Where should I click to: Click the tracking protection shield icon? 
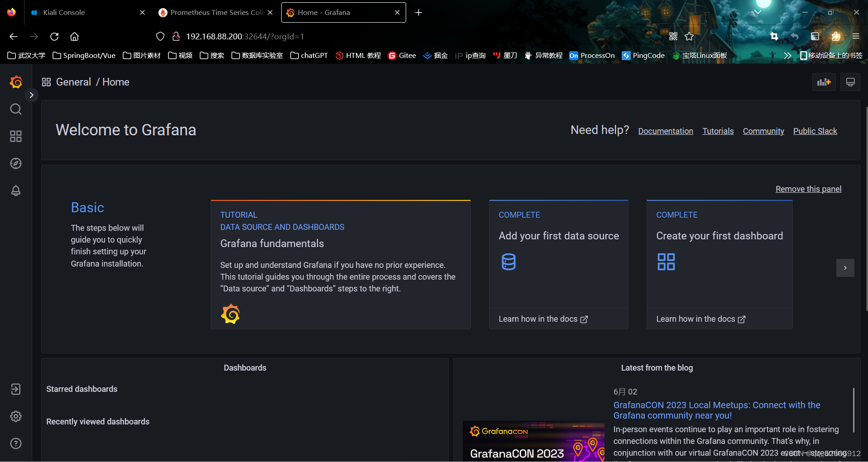(x=160, y=37)
